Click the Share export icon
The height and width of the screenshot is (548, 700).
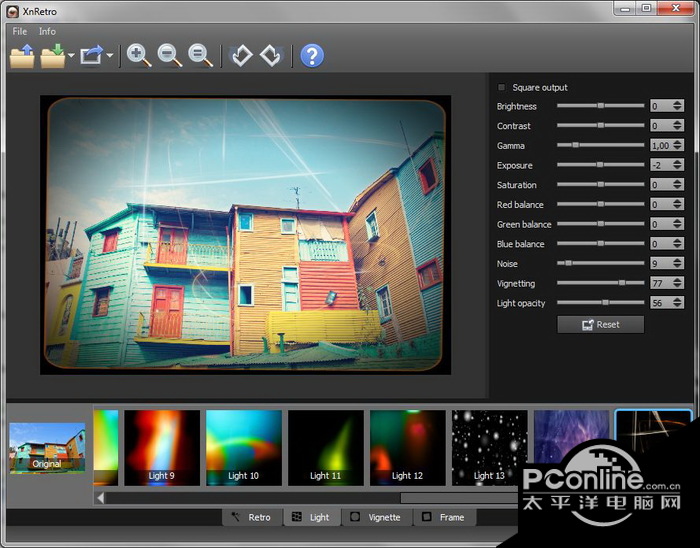pos(92,56)
